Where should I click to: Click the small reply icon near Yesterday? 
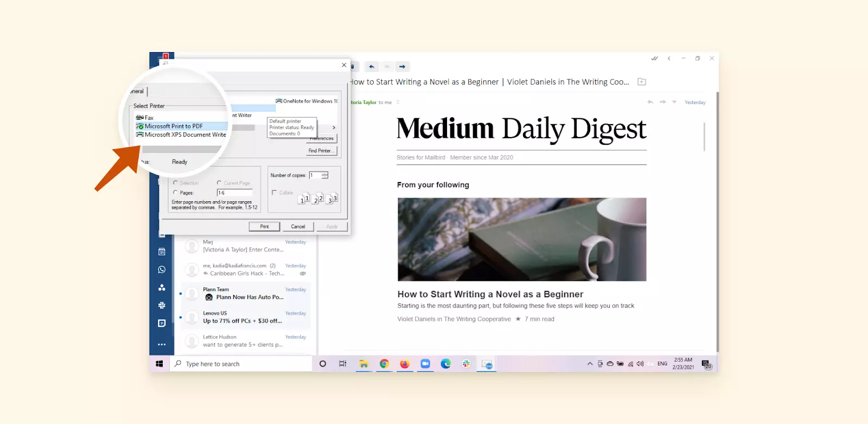tap(650, 102)
